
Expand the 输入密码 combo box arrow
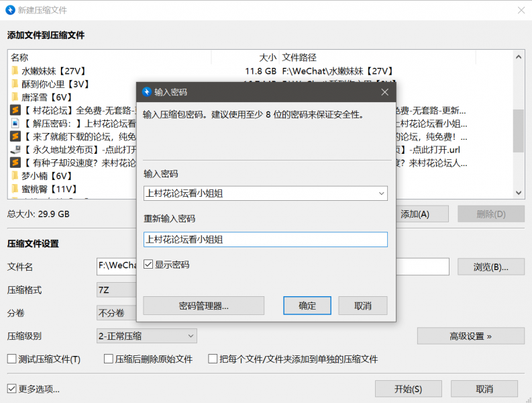click(381, 193)
